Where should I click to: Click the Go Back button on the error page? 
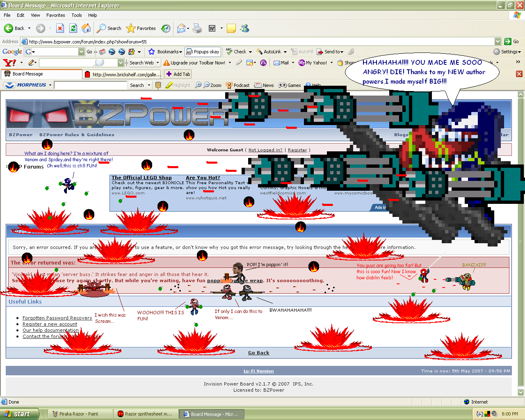(x=258, y=352)
